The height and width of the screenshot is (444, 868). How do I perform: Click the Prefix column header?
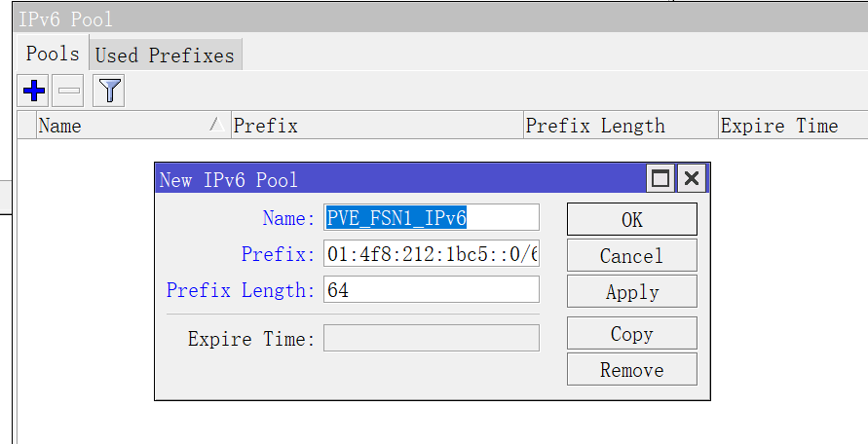coord(376,126)
